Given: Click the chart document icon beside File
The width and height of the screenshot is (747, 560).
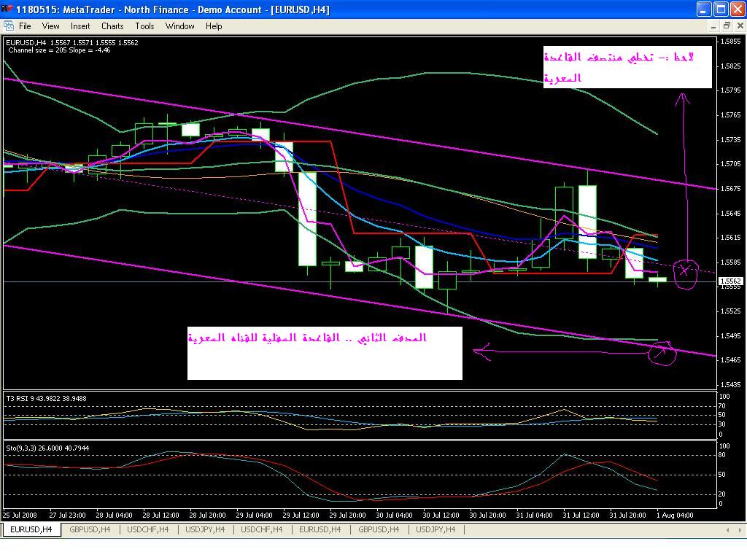Looking at the screenshot, I should tap(9, 26).
